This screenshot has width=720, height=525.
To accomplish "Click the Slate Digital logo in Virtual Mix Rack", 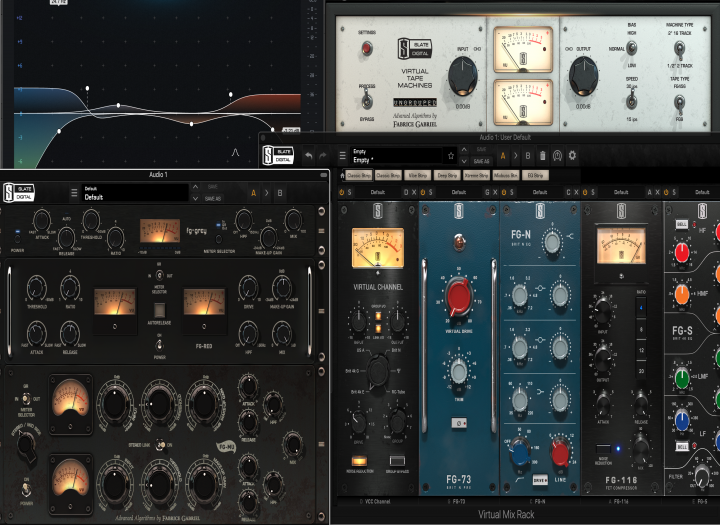I will coord(278,155).
